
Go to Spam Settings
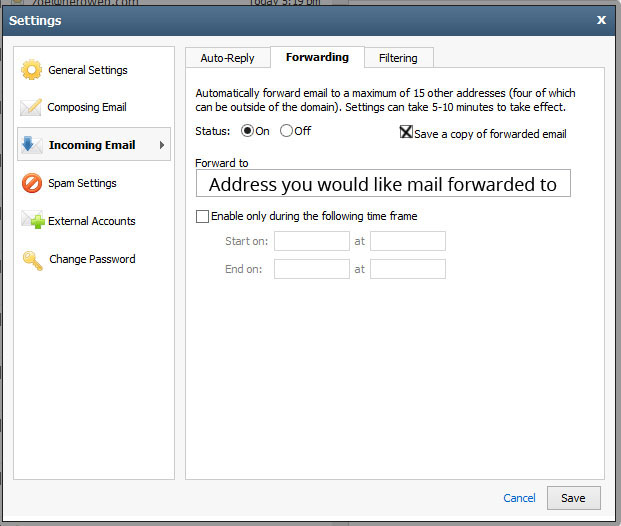[82, 183]
